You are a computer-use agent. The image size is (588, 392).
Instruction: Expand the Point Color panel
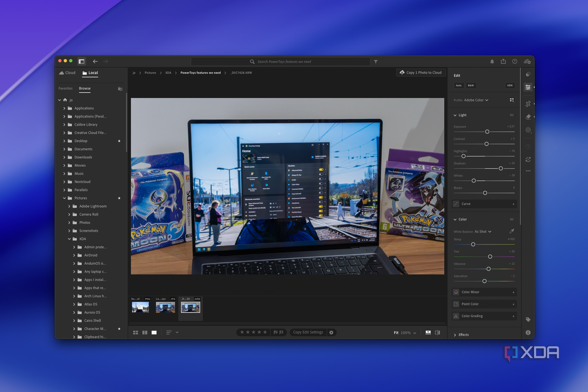[x=484, y=304]
